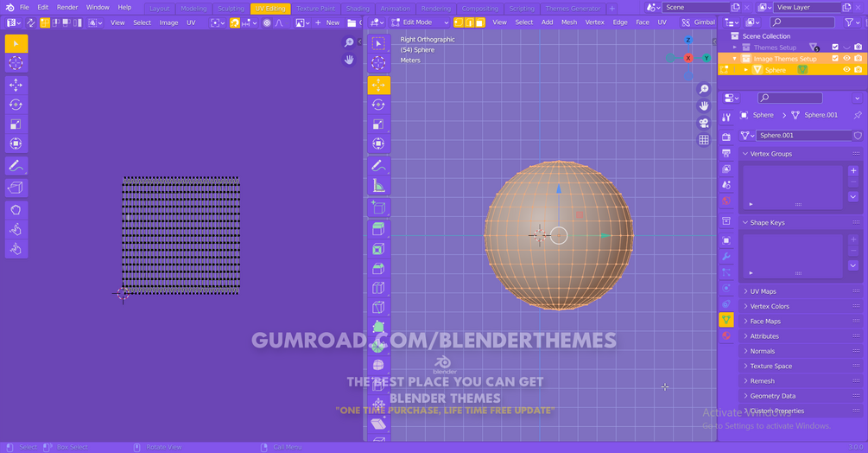The image size is (868, 453).
Task: Expand the Attributes panel
Action: (801, 336)
